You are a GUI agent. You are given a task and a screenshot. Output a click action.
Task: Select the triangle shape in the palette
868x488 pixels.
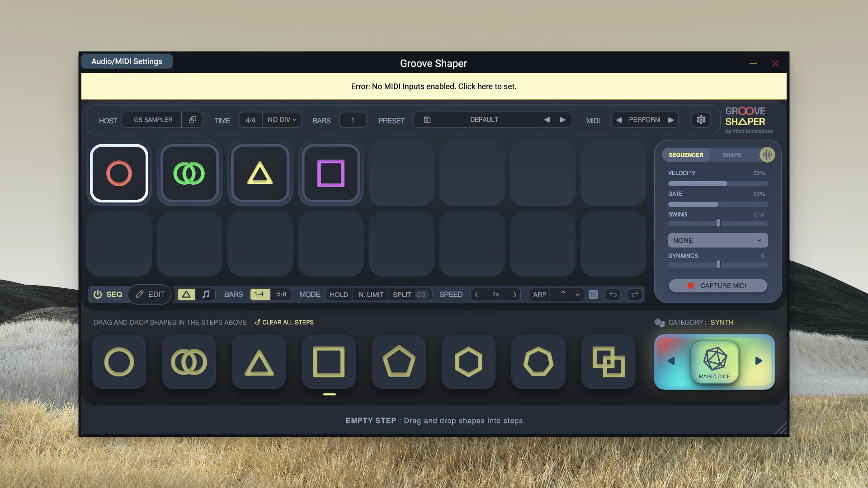259,361
